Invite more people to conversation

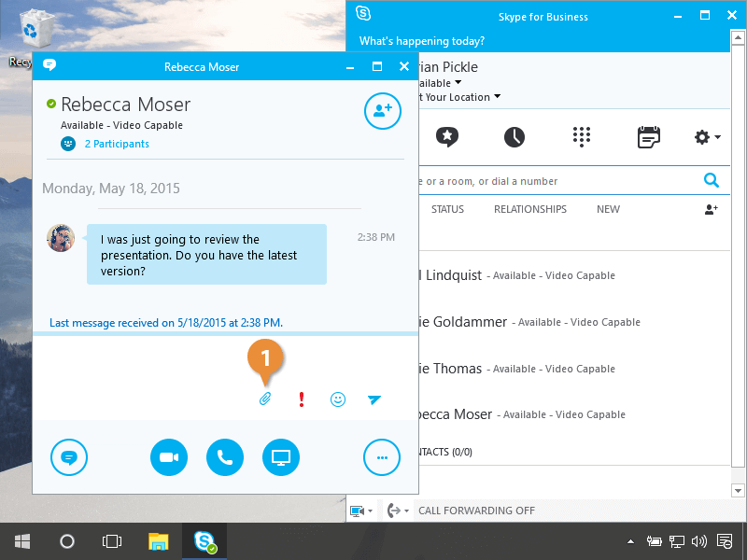[382, 110]
